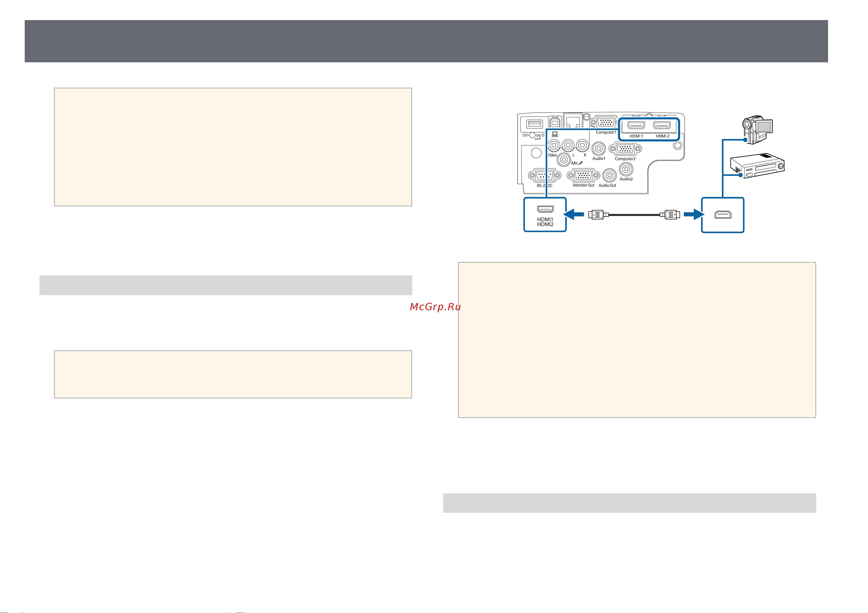Click the HDMI 1 port on the projector panel
The width and height of the screenshot is (868, 613).
[x=636, y=125]
